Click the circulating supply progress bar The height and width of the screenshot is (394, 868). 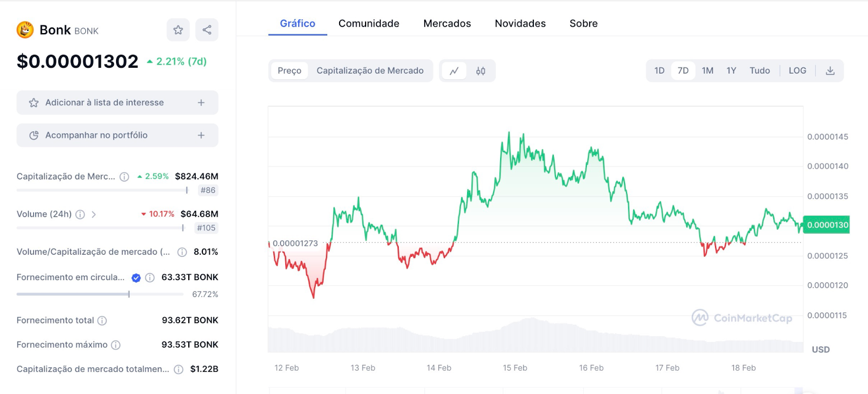(x=100, y=294)
